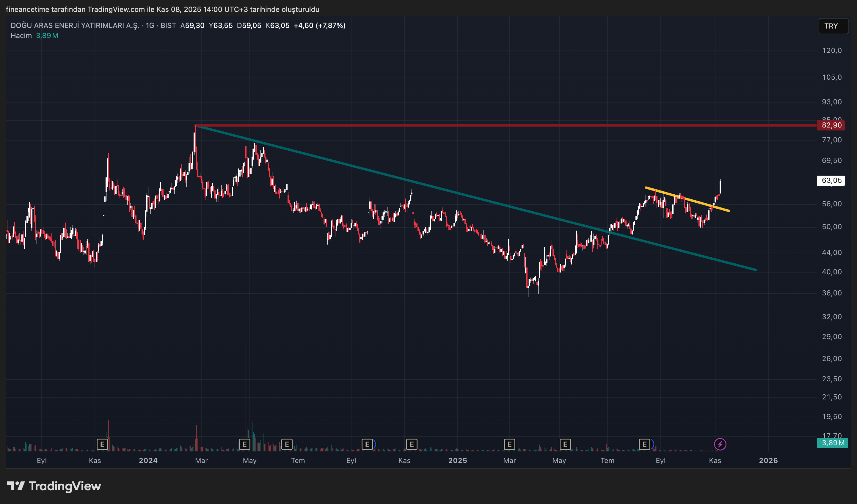Screen dimensions: 857x504
Task: Select the red 82,90 price label
Action: point(831,125)
